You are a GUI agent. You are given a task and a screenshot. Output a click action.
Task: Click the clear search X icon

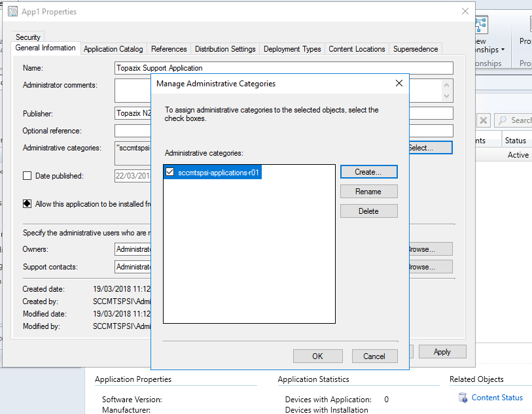click(x=483, y=120)
